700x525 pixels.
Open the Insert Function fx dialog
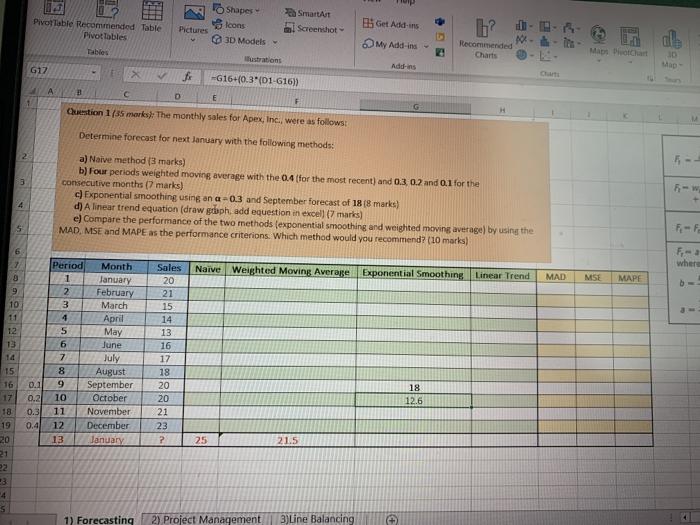pyautogui.click(x=188, y=77)
